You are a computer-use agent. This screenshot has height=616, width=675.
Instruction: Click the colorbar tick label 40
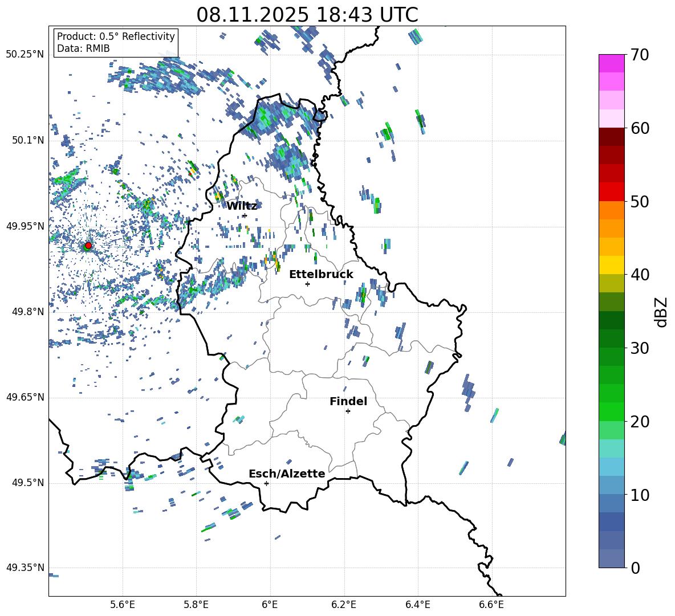(640, 275)
